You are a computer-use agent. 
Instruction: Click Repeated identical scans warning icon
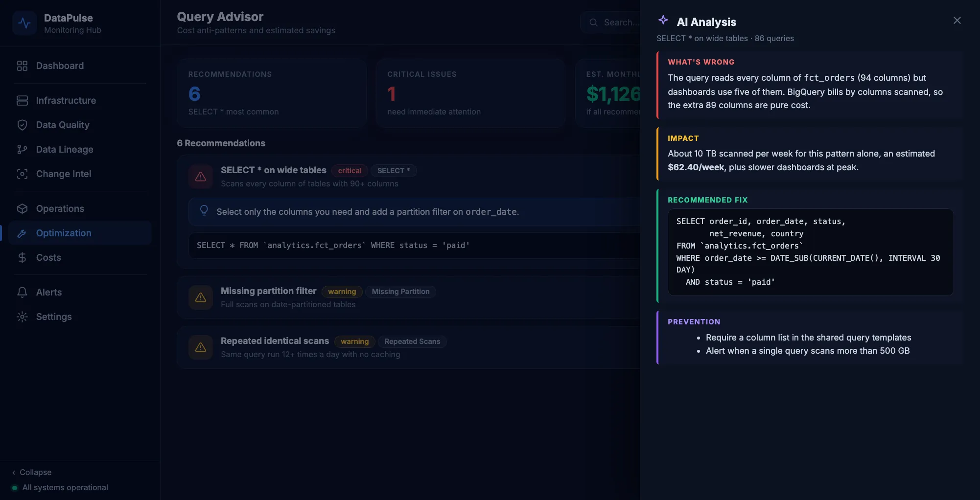201,347
